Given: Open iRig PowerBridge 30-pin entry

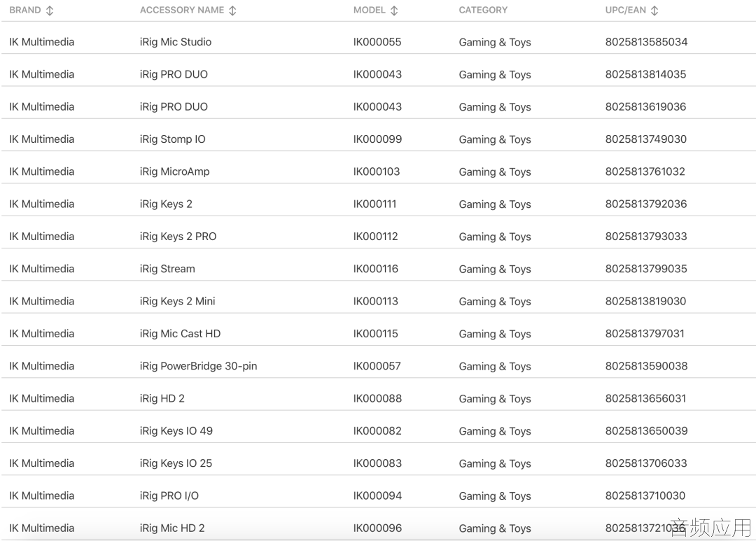Looking at the screenshot, I should point(198,366).
